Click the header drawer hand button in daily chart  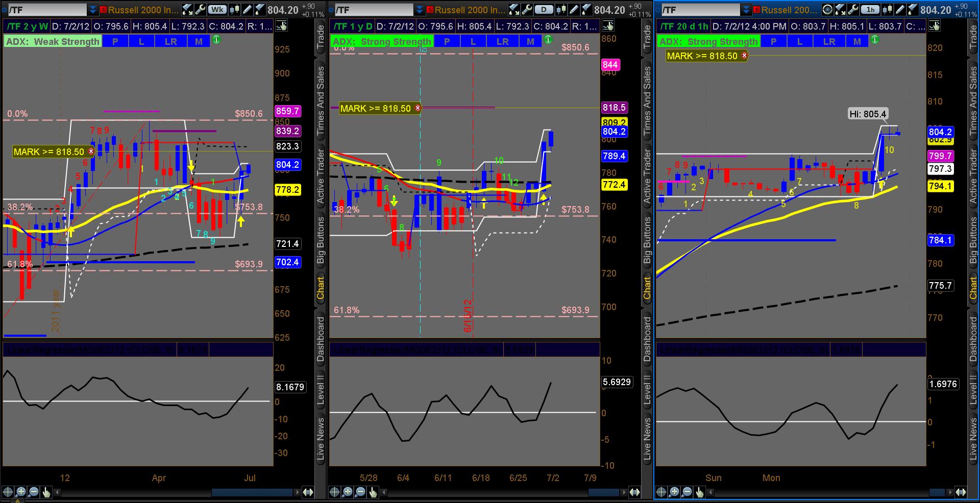point(608,26)
